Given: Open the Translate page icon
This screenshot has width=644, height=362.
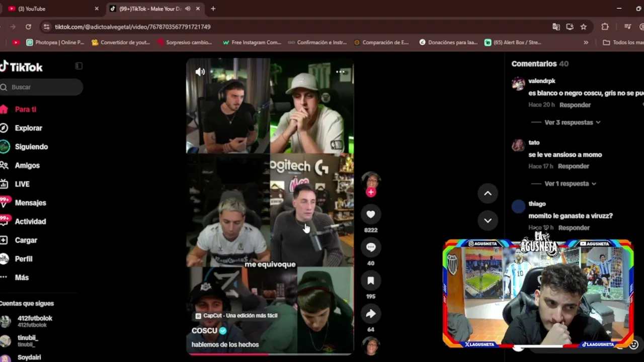Looking at the screenshot, I should 556,27.
